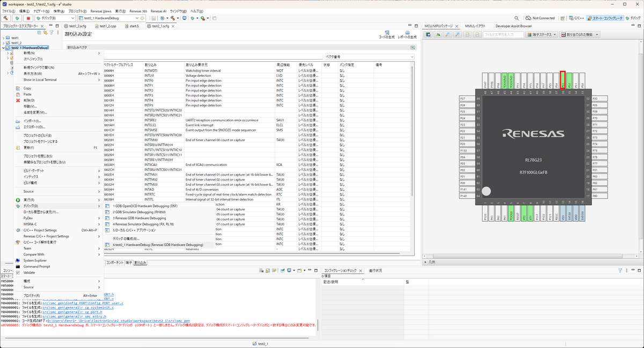The image size is (644, 348).
Task: Choose 新規(N) in the context menu
Action: click(x=58, y=53)
